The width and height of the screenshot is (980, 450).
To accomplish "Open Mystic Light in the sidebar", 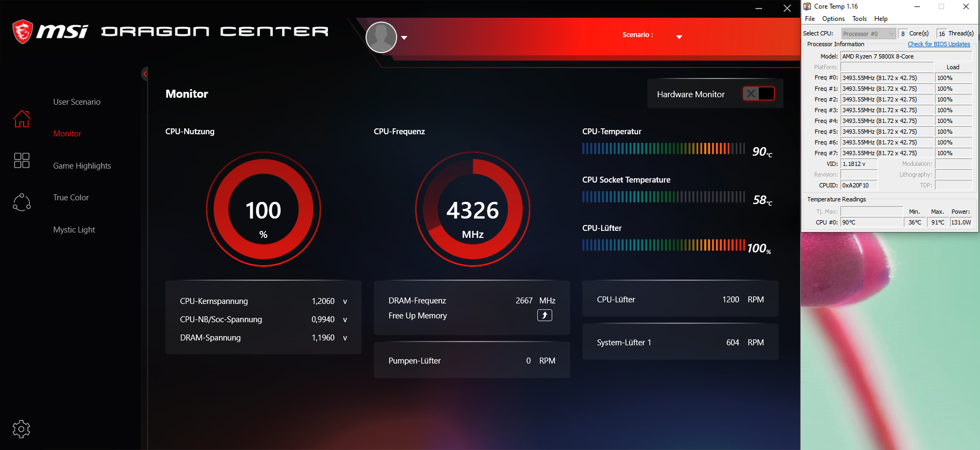I will [74, 230].
